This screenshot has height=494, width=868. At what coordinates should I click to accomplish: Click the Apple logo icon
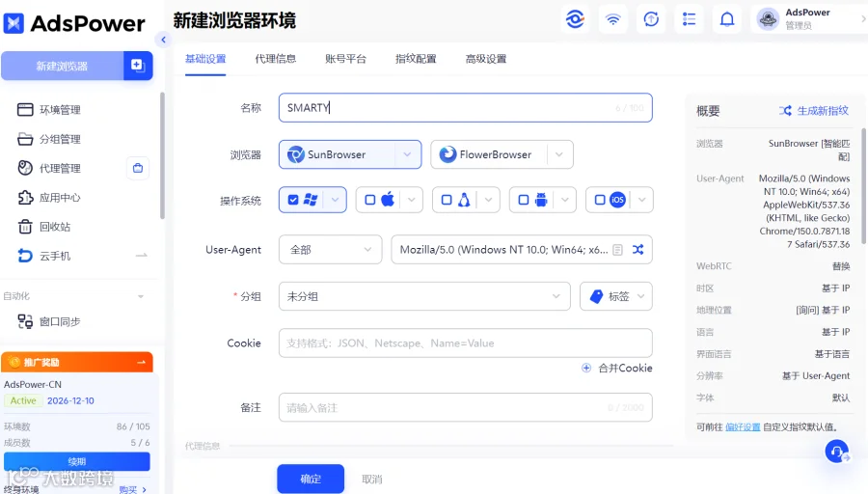(x=388, y=200)
